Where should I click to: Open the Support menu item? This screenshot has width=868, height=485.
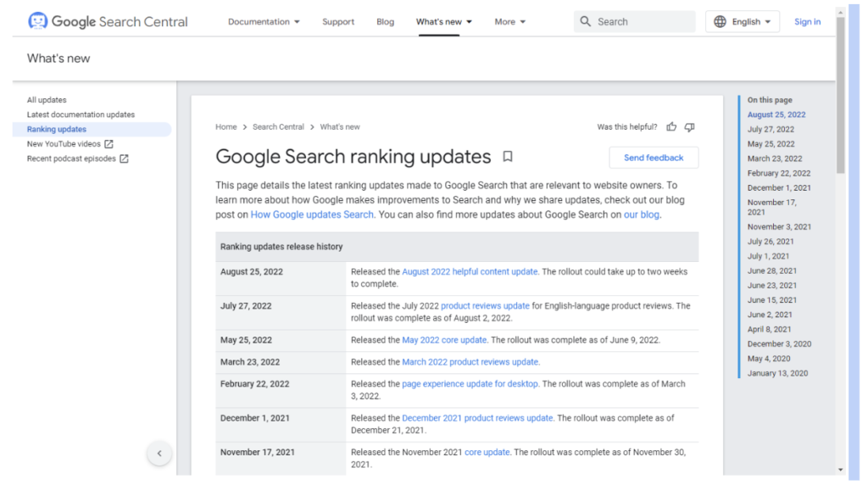click(x=338, y=21)
